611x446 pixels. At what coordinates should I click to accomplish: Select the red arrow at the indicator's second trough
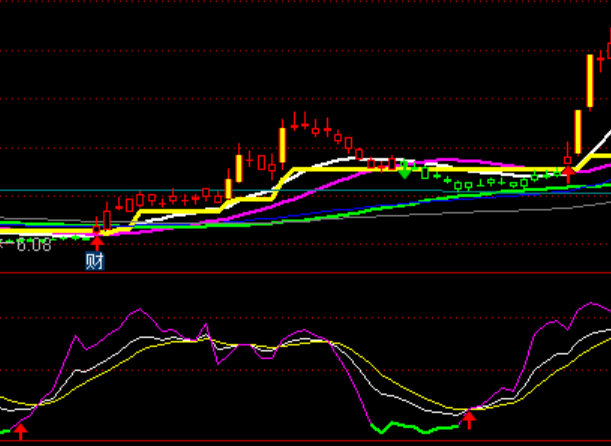[468, 418]
